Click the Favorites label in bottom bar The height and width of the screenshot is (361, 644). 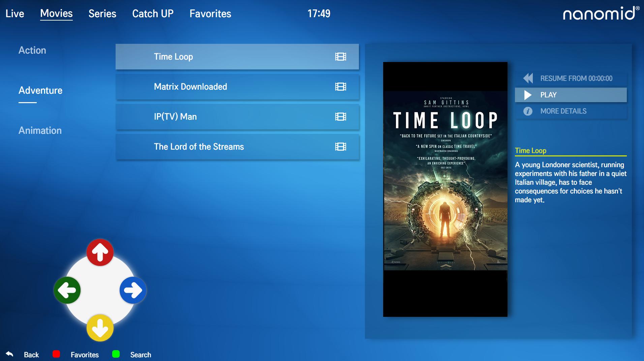tap(85, 355)
